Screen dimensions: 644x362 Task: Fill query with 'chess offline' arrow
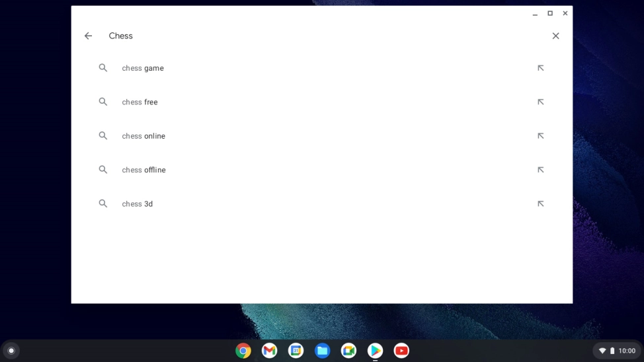(x=540, y=170)
